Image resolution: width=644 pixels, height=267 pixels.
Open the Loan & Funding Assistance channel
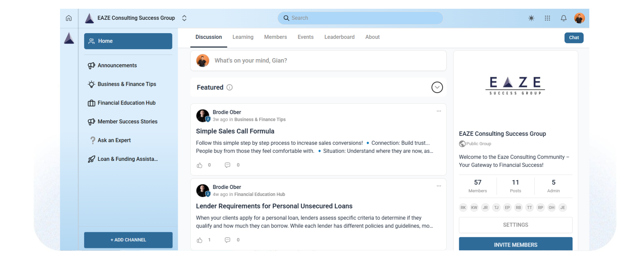point(127,159)
